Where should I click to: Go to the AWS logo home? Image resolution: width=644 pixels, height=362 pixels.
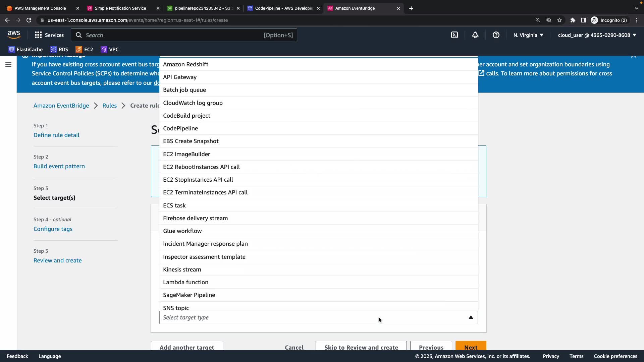pyautogui.click(x=14, y=35)
